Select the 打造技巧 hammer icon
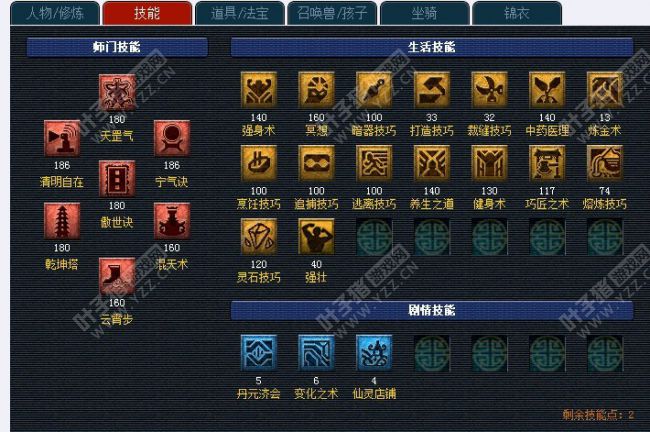The image size is (650, 432). click(432, 90)
